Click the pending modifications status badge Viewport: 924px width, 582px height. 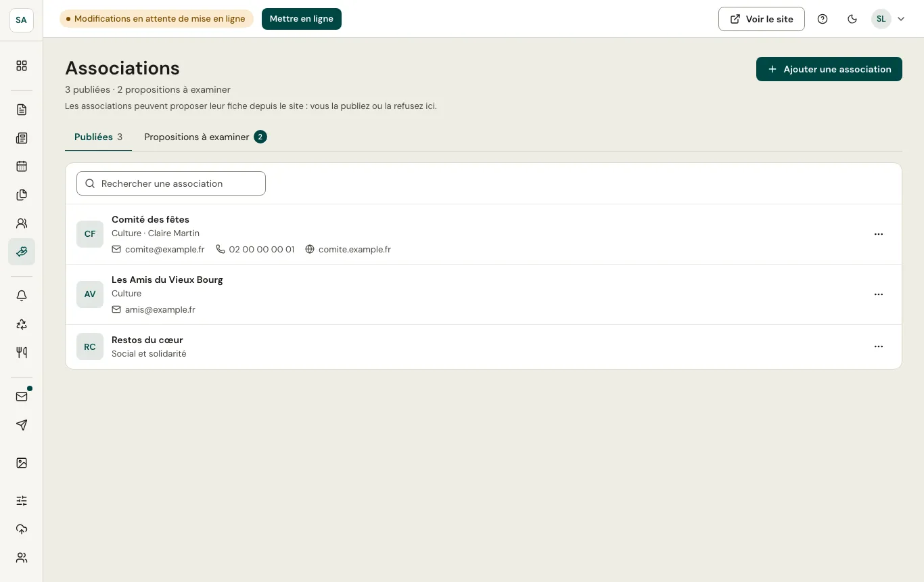pos(156,19)
